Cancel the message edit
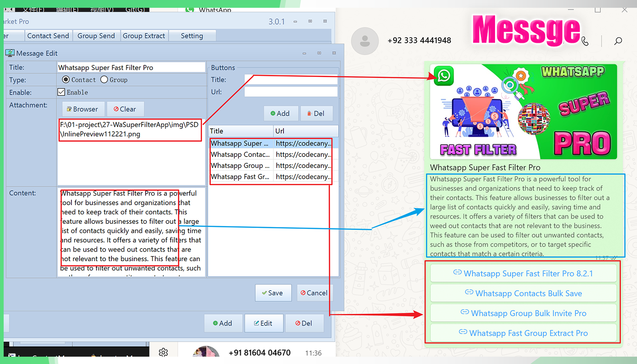 [x=314, y=293]
